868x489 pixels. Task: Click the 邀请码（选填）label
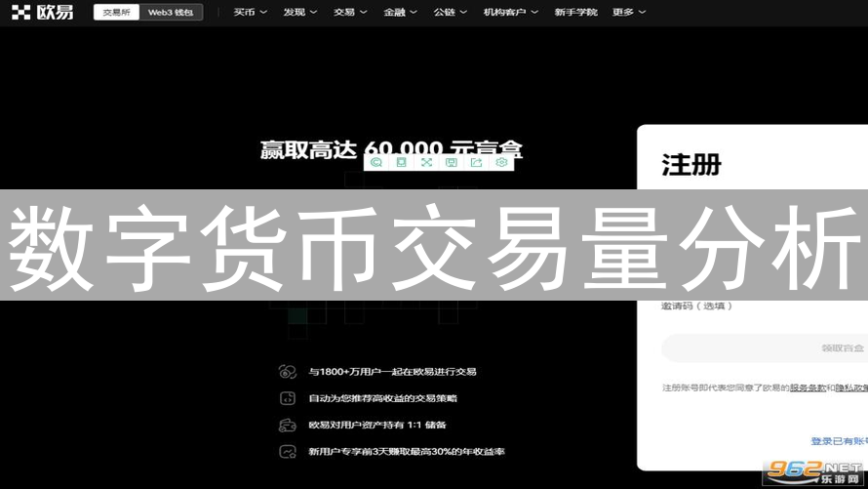pyautogui.click(x=696, y=306)
